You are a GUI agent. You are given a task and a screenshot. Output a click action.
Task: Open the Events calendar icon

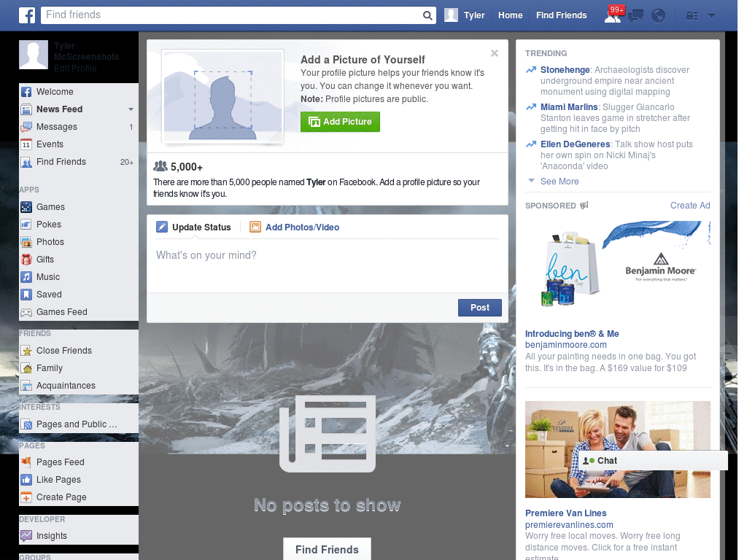26,144
